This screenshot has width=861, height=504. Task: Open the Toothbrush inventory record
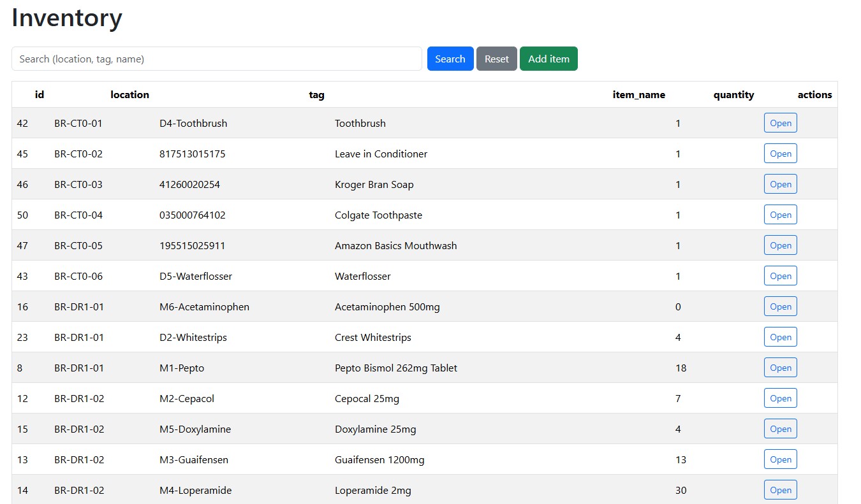[780, 122]
